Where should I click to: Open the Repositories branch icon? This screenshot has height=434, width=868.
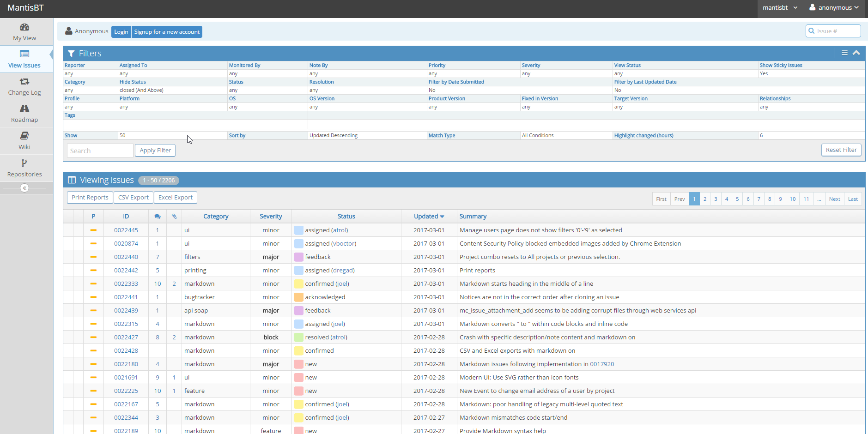pyautogui.click(x=24, y=163)
